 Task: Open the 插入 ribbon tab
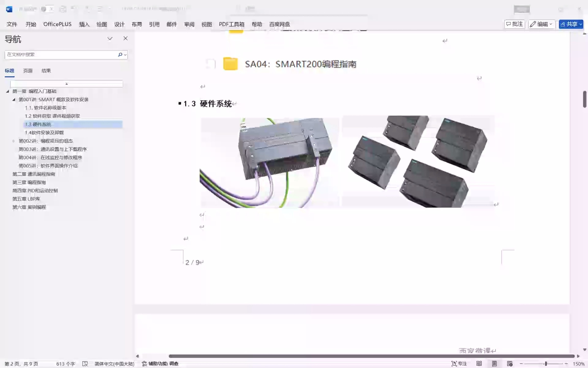[x=84, y=24]
